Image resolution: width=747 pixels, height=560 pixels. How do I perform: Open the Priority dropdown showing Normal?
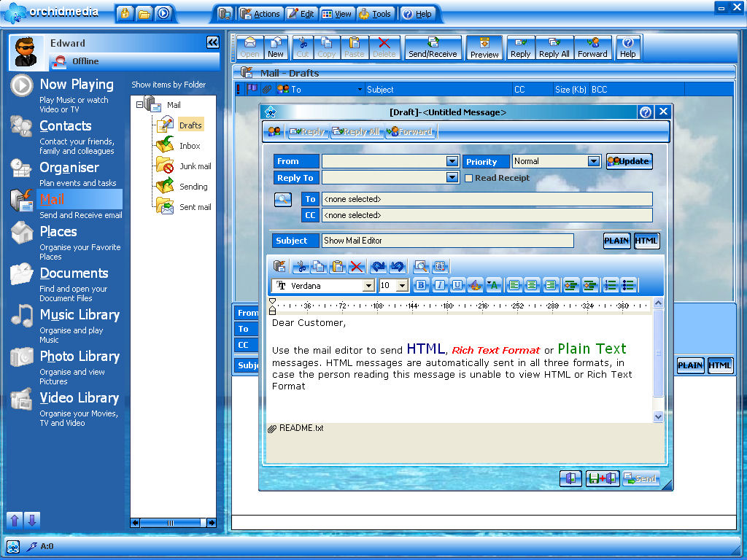tap(594, 161)
